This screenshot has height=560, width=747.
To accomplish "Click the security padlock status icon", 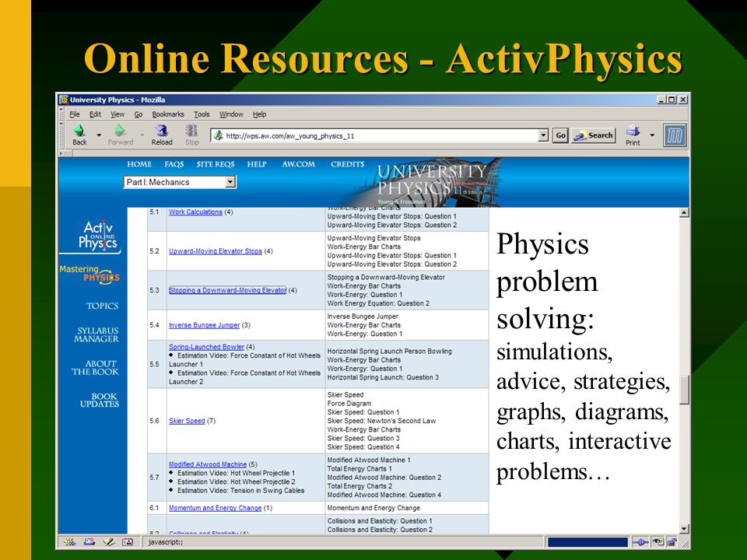I will click(672, 542).
